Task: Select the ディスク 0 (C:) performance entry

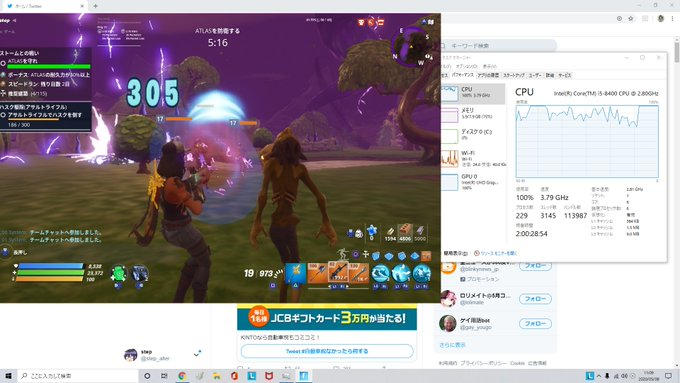Action: pyautogui.click(x=473, y=135)
